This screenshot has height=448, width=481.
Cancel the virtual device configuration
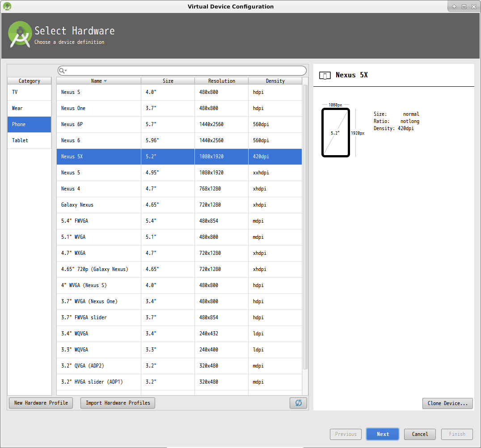[420, 434]
